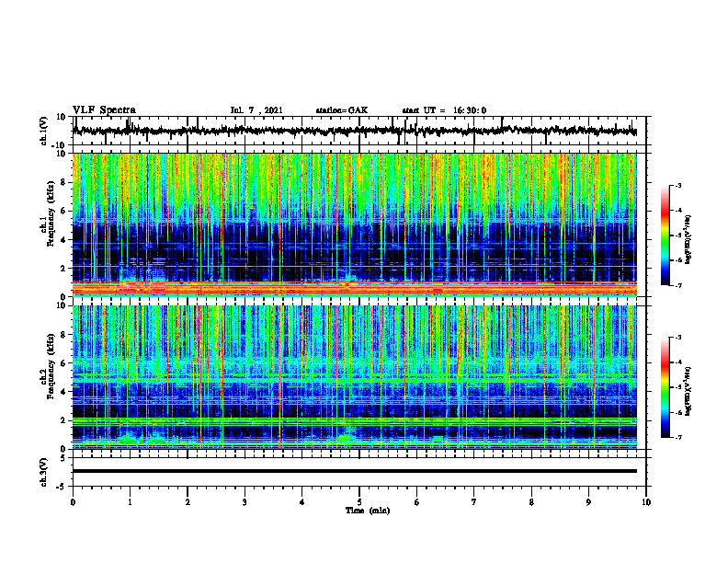Screen dimensions: 728x563
Task: Click '-3' label on ch.1 color bar
Action: (x=678, y=186)
